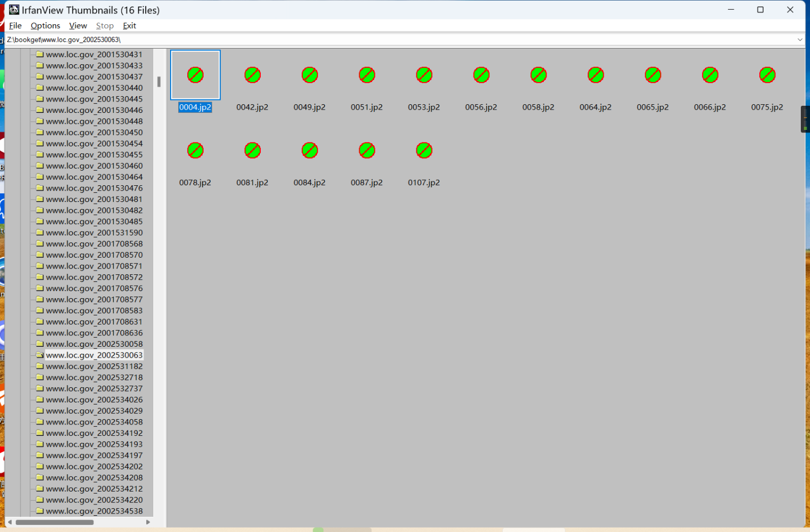This screenshot has height=532, width=810.
Task: Click the 0004.jp2 filename label
Action: (195, 107)
